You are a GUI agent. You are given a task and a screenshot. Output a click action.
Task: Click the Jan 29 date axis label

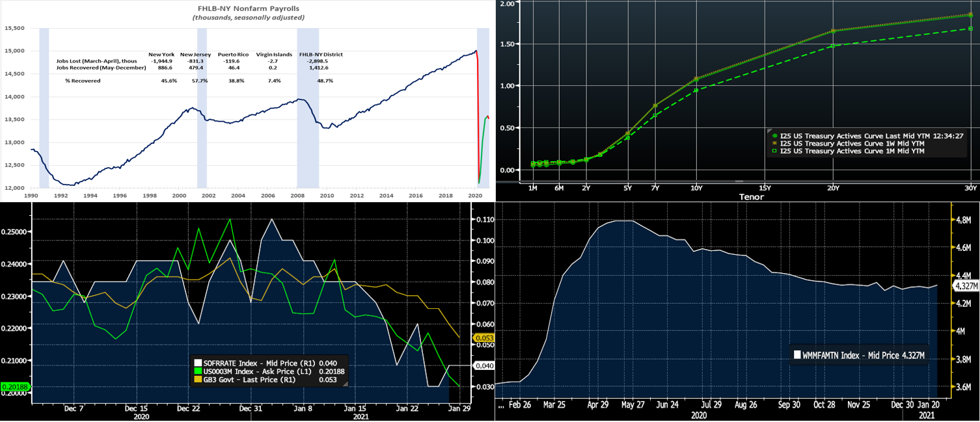[457, 408]
